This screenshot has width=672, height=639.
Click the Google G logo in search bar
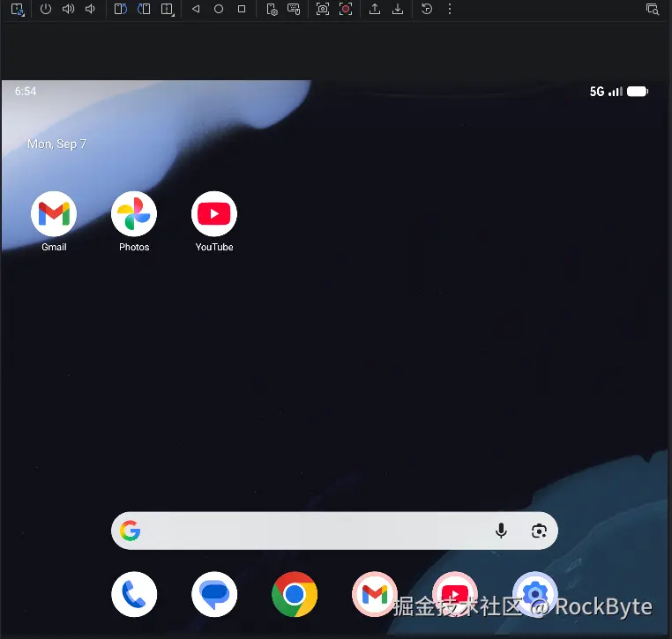click(x=130, y=531)
